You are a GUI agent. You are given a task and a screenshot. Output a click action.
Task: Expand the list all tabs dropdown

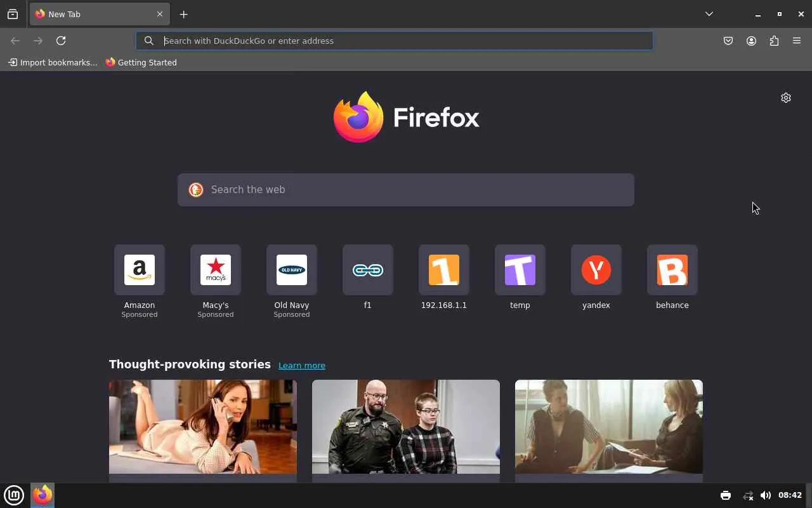coord(709,14)
